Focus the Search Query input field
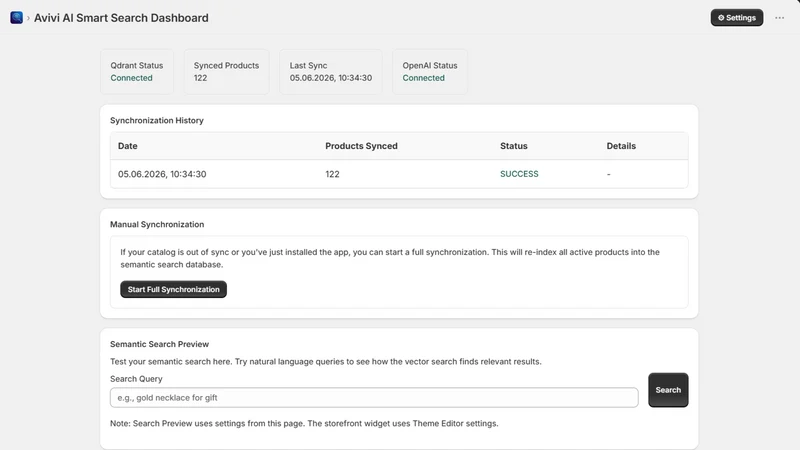Screen dimensions: 800x450 coord(374,397)
